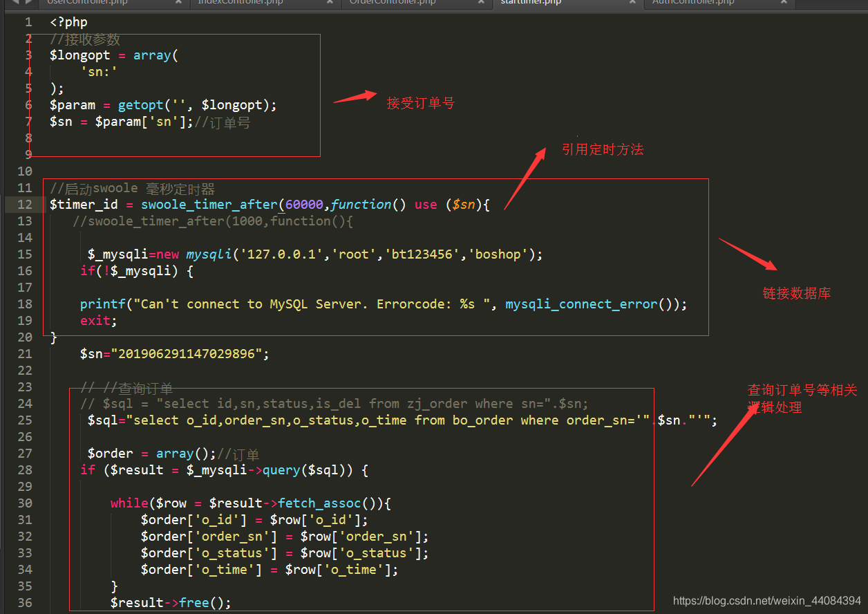Image resolution: width=868 pixels, height=614 pixels.
Task: Click the '$result->free();' line
Action: point(171,603)
